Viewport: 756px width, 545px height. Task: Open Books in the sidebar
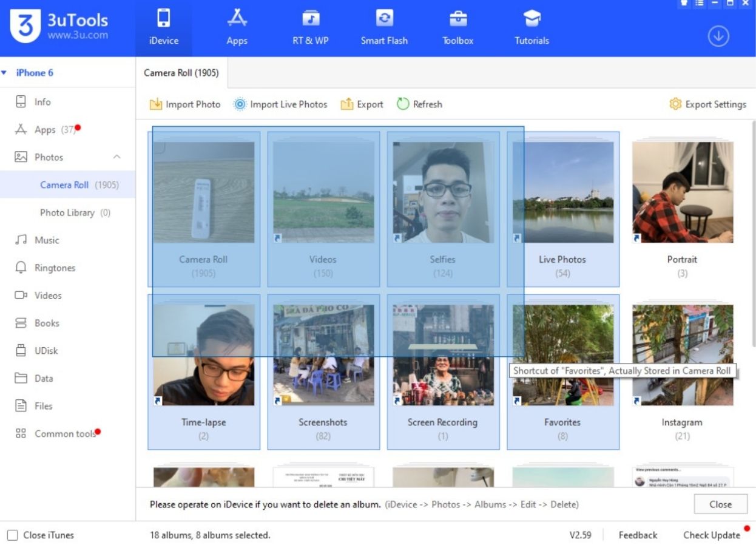point(67,323)
